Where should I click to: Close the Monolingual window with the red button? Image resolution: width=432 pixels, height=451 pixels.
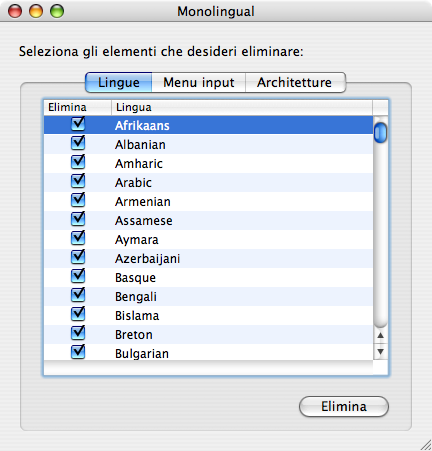15,11
